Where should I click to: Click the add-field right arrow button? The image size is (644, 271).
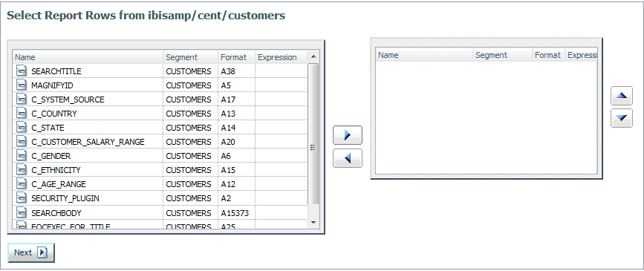pos(348,135)
